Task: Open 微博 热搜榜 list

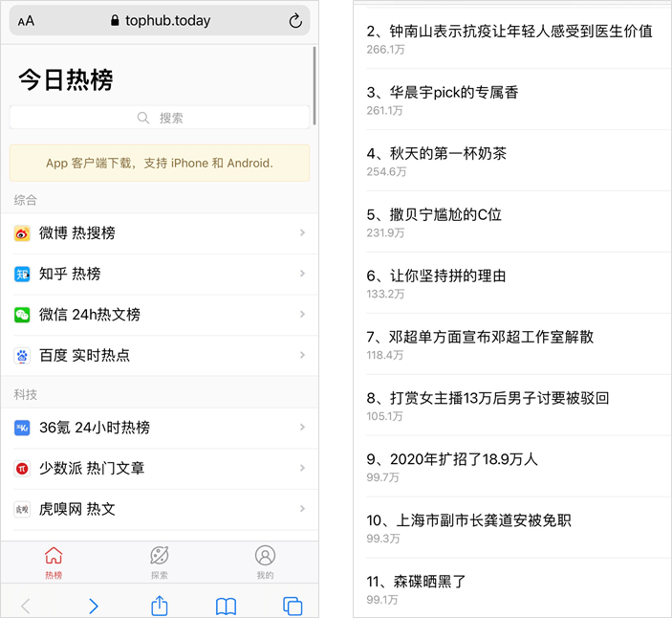Action: [x=160, y=233]
